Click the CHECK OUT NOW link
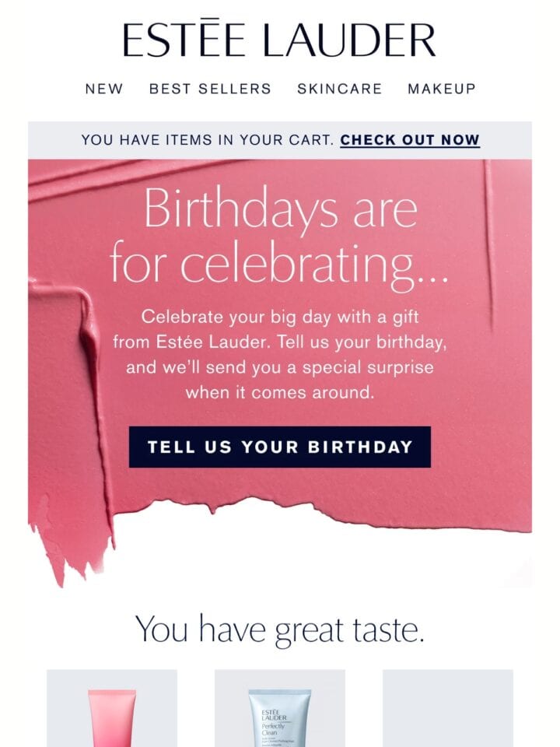This screenshot has width=560, height=747. click(x=410, y=140)
